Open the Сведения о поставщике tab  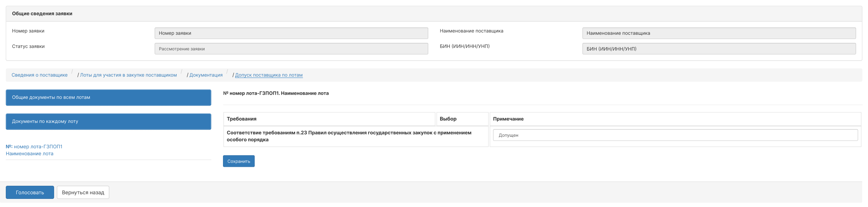(x=39, y=75)
